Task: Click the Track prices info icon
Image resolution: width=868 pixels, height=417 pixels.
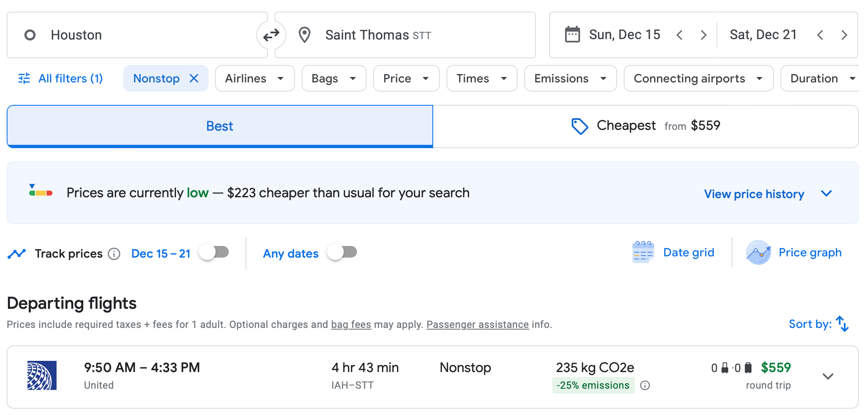Action: 114,253
